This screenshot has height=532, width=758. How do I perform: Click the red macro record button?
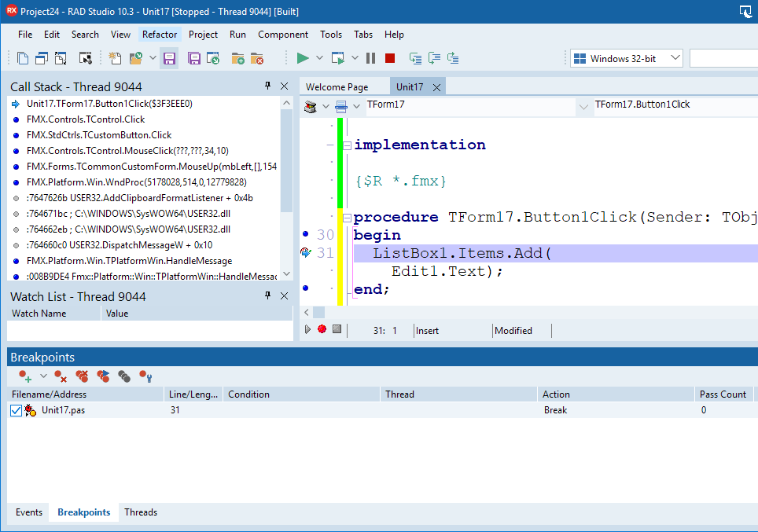(x=322, y=329)
